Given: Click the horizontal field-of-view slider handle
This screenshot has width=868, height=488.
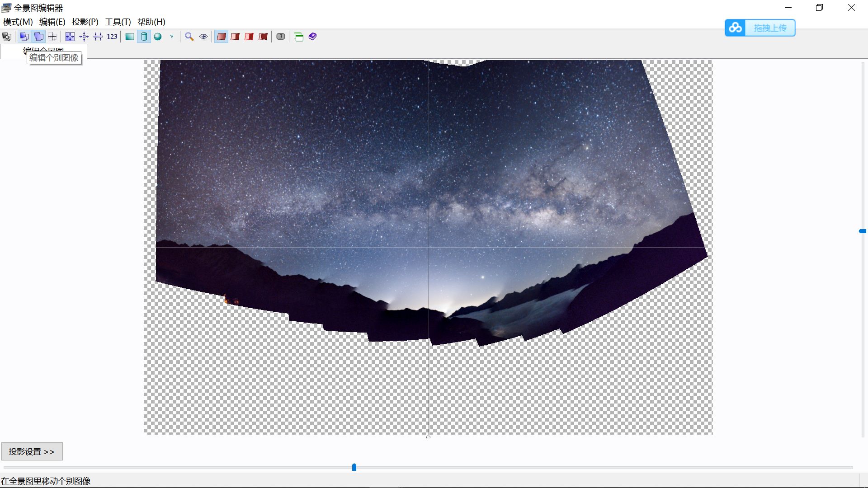Looking at the screenshot, I should point(354,467).
